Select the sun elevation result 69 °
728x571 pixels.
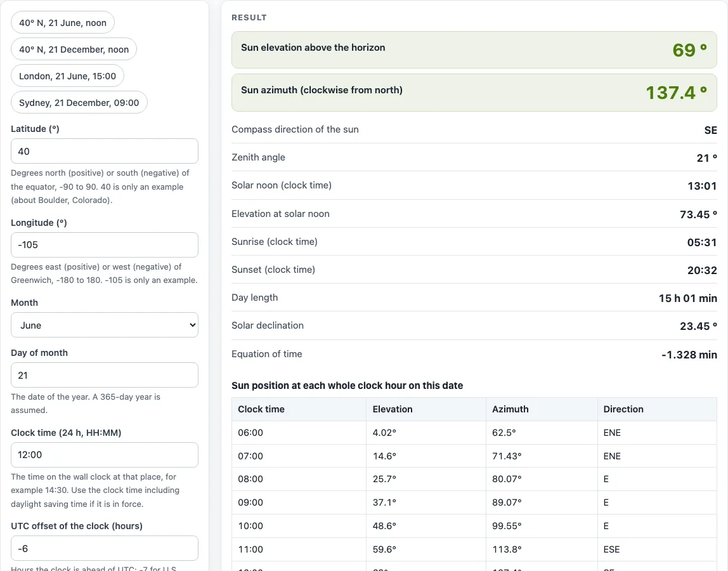coord(690,50)
